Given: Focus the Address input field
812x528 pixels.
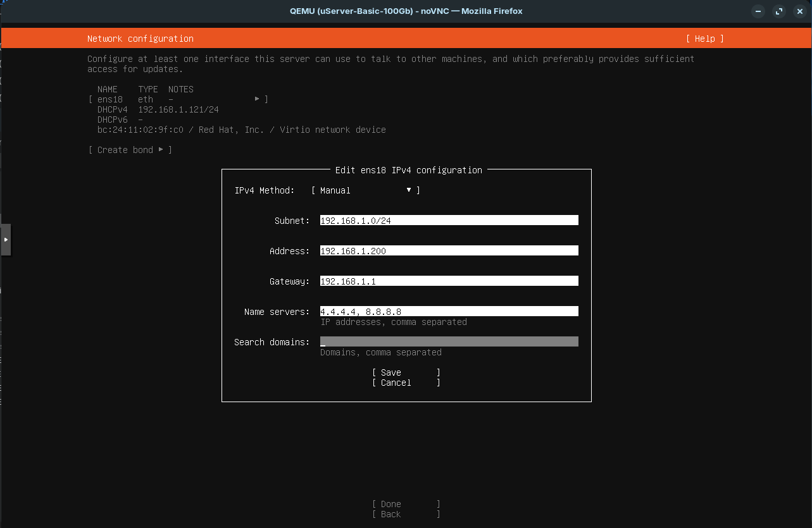Looking at the screenshot, I should pos(449,251).
